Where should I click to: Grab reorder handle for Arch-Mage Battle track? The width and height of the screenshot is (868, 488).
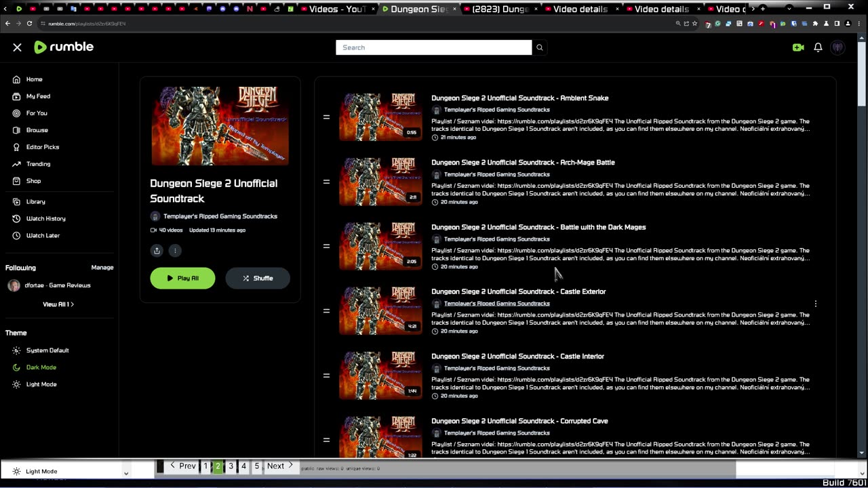pos(326,182)
